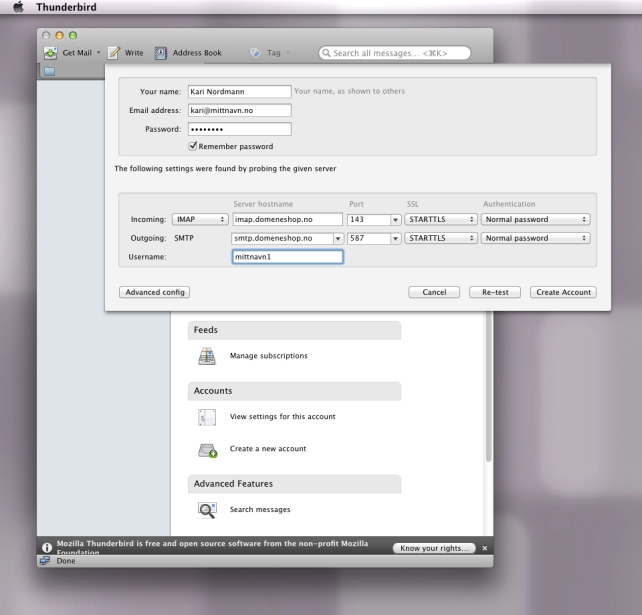Open the Apple menu
Viewport: 642px width, 615px height.
click(x=18, y=7)
